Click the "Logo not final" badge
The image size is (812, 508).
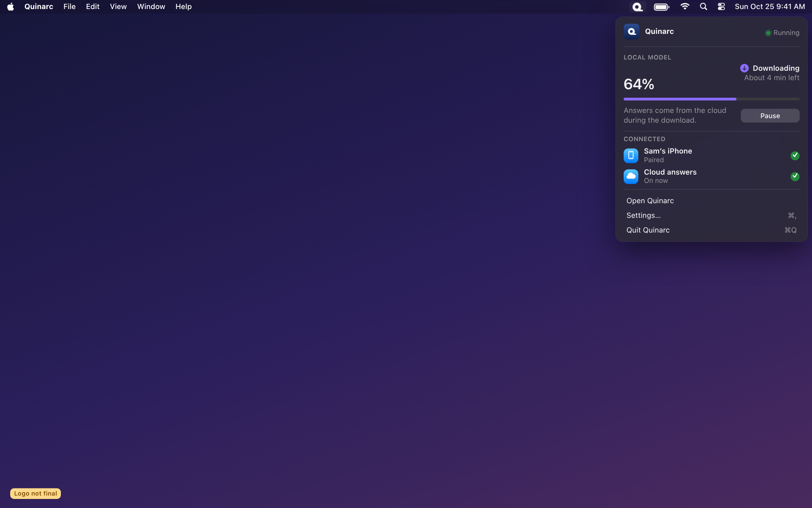click(35, 494)
